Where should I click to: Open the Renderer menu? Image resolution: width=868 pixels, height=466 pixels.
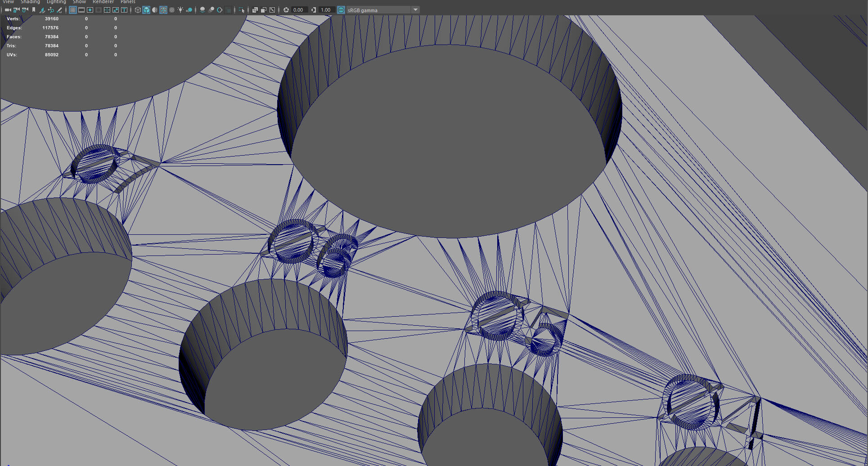click(103, 2)
